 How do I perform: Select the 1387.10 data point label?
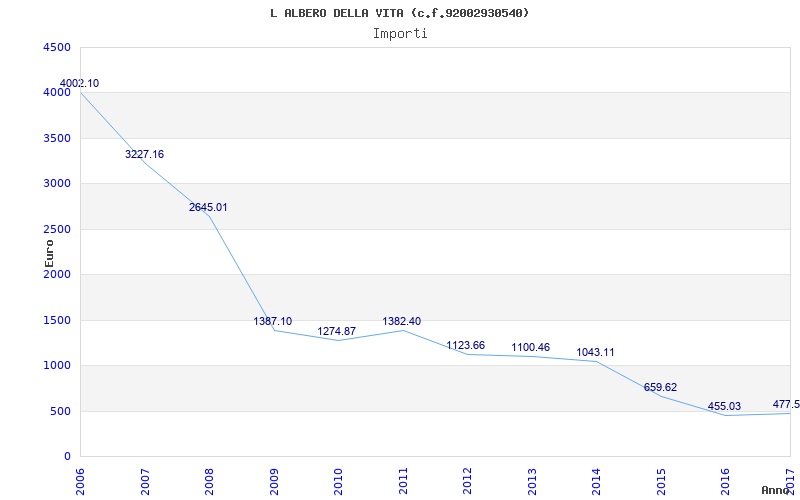273,321
